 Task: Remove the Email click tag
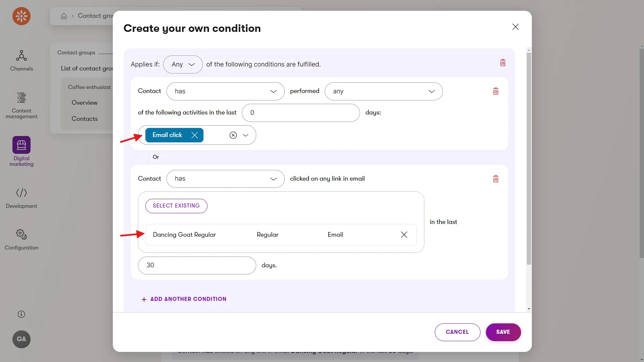[x=195, y=135]
